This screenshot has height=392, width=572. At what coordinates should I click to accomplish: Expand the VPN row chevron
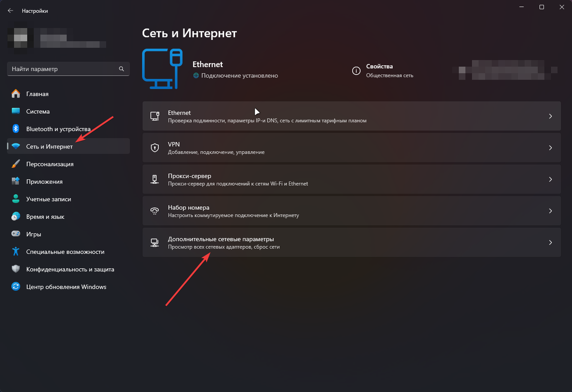click(550, 148)
